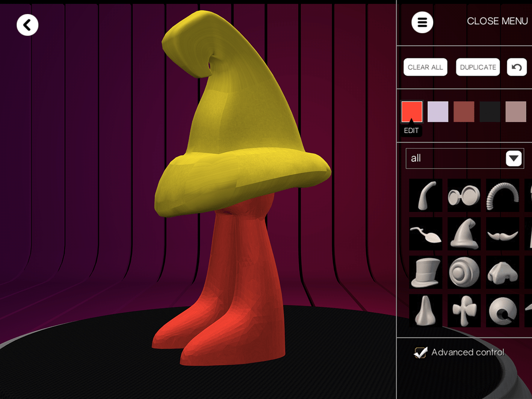Select the brownish red color swatch
532x399 pixels.
(464, 112)
